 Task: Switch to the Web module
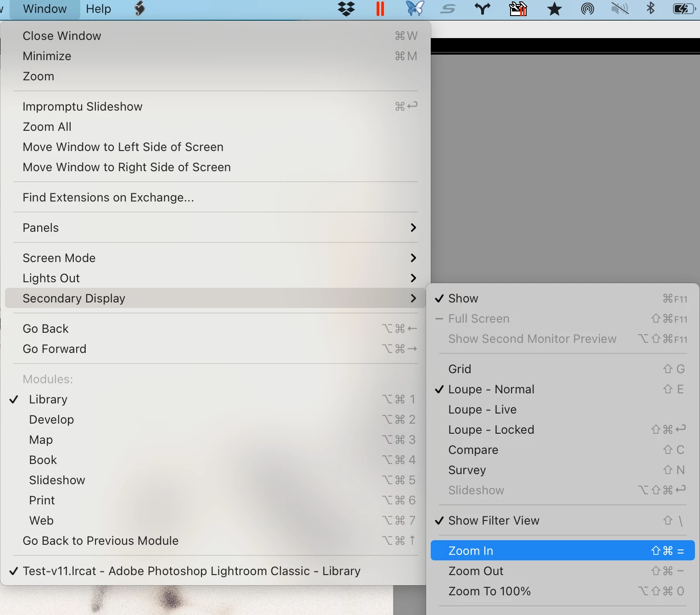[x=216, y=520]
